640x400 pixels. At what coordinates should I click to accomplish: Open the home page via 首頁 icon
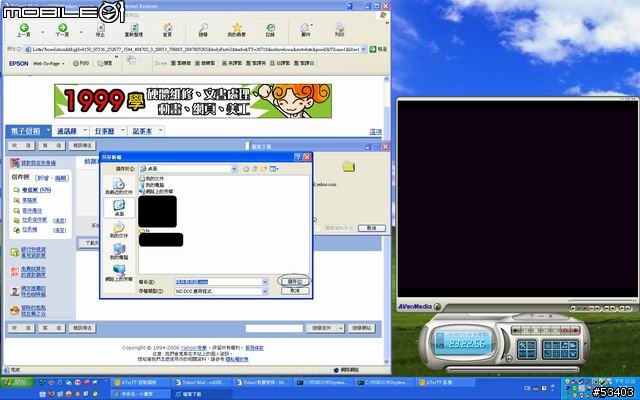click(168, 30)
